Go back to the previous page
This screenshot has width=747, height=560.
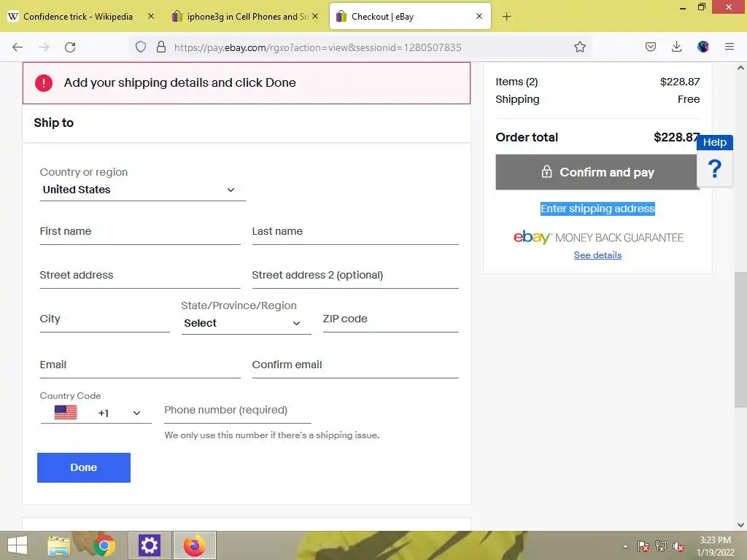click(18, 47)
